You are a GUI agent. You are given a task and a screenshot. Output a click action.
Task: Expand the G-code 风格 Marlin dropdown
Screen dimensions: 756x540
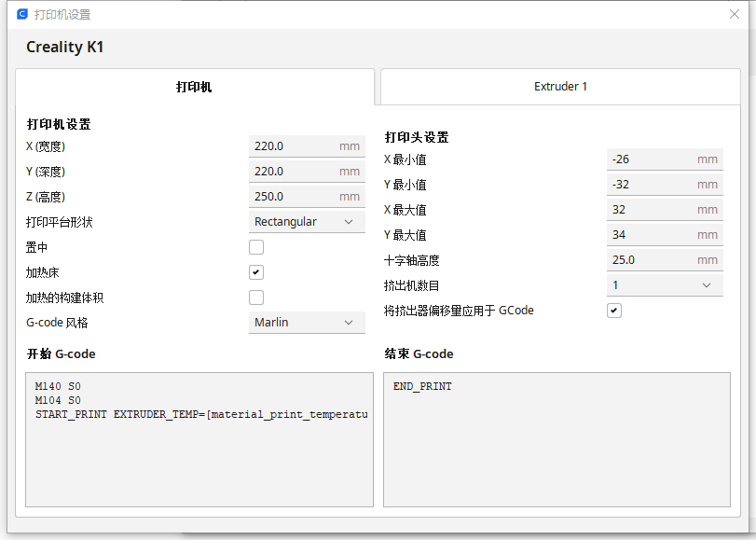(307, 323)
